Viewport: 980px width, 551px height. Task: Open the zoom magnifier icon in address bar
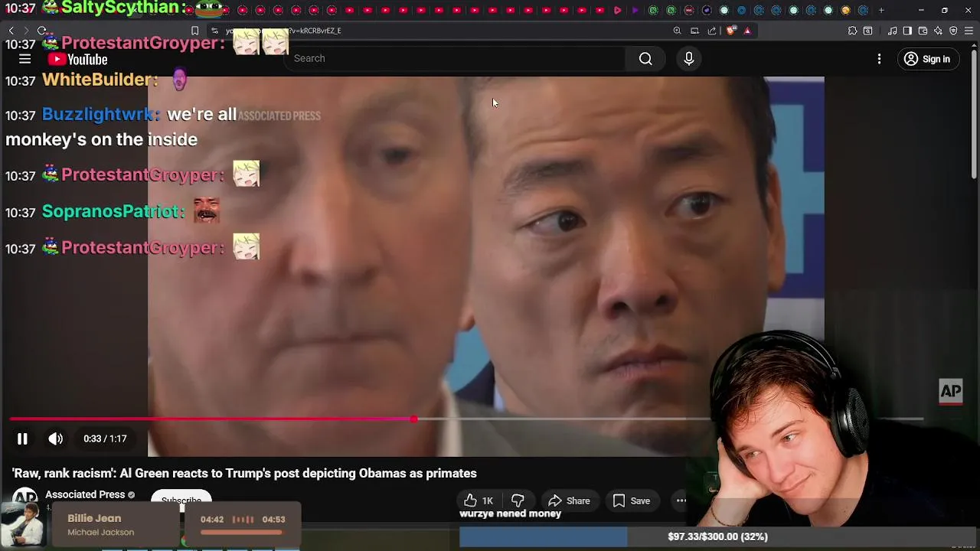677,31
